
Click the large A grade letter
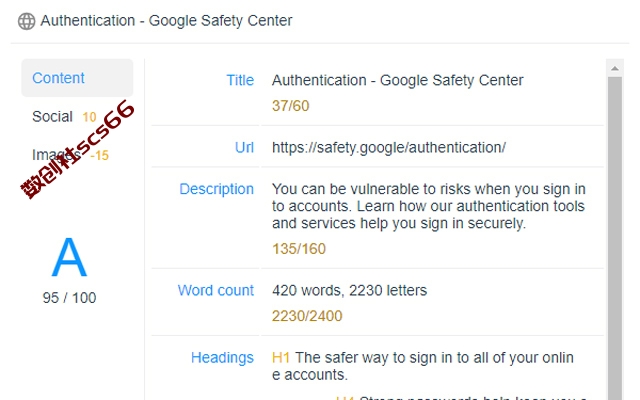pyautogui.click(x=69, y=257)
